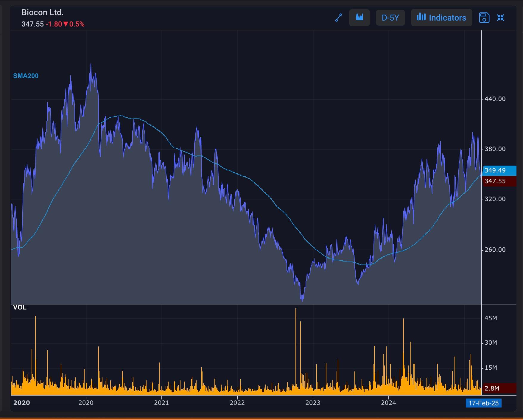Click the 2023 time axis label
This screenshot has height=420, width=523.
coord(313,403)
